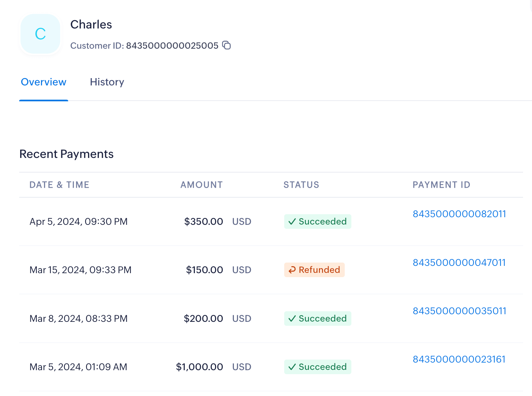Click Succeeded badge for the $1,000.00 payment
The height and width of the screenshot is (396, 532).
[318, 367]
